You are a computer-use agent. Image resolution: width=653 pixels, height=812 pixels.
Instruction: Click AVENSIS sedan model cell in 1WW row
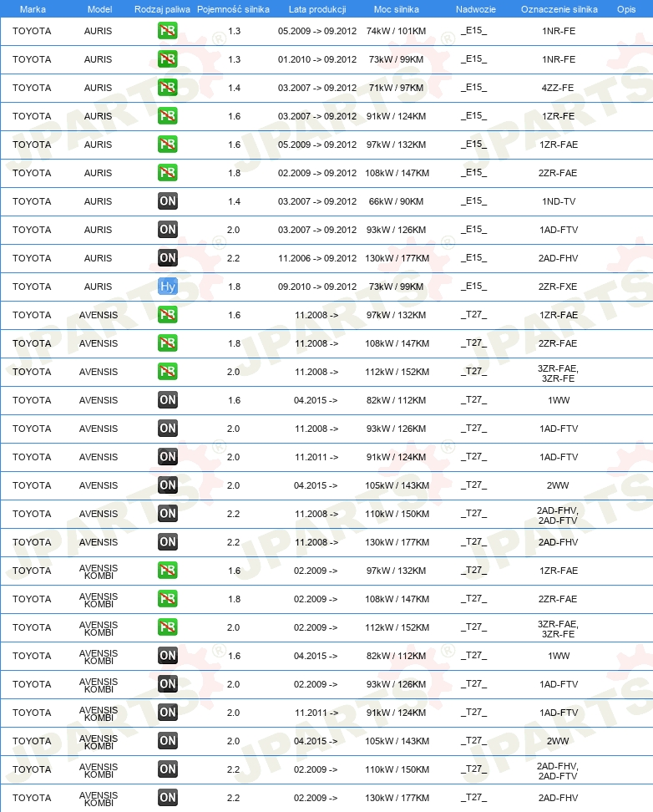tap(99, 400)
